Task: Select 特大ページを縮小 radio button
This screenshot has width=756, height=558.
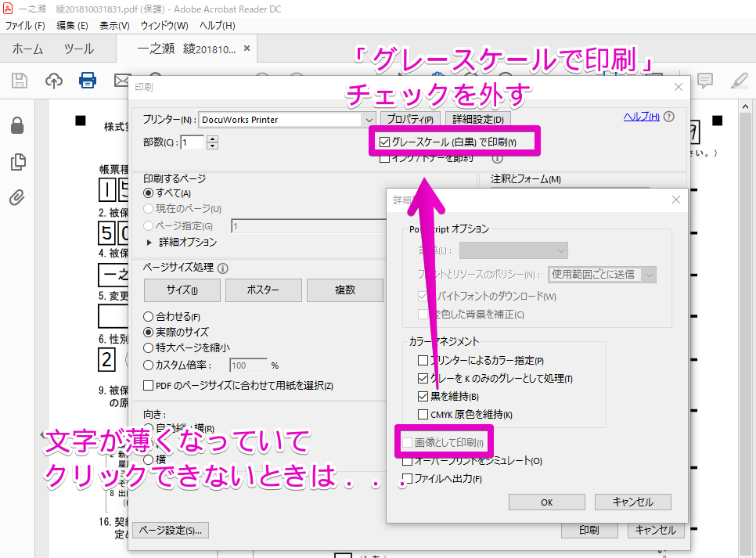Action: 149,347
